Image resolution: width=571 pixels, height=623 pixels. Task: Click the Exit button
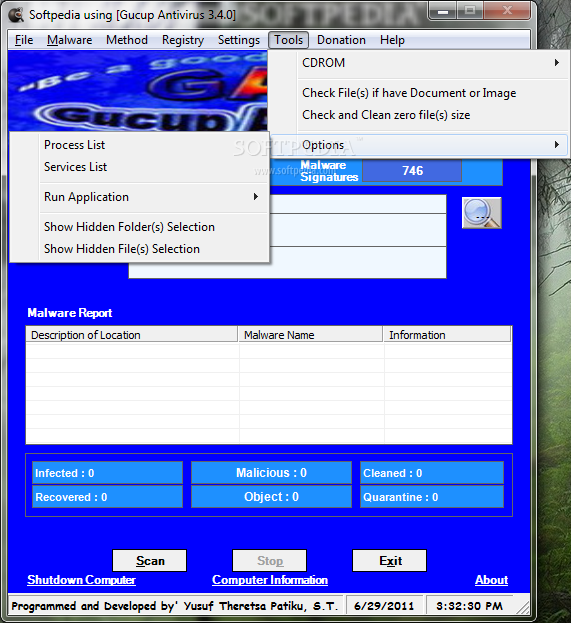point(389,561)
